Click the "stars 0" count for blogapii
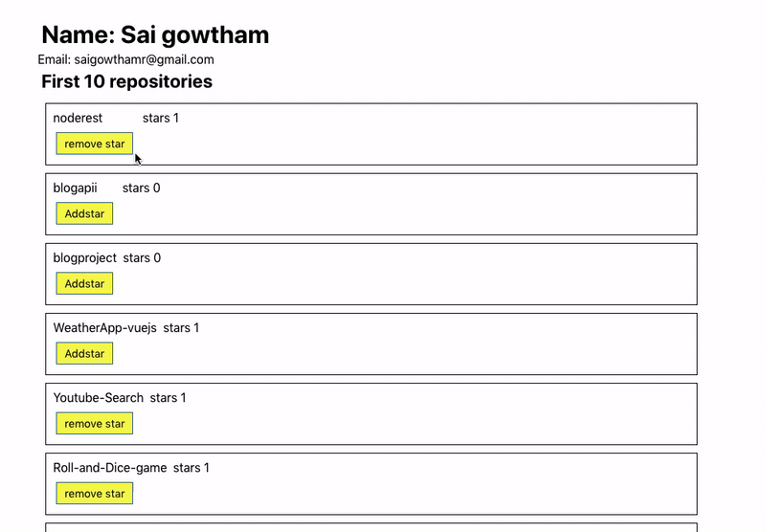The image size is (766, 532). [141, 188]
